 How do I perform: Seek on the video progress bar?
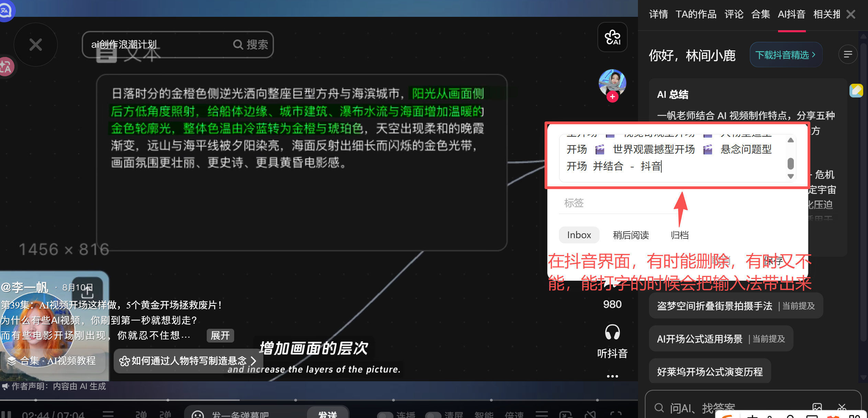click(x=319, y=400)
